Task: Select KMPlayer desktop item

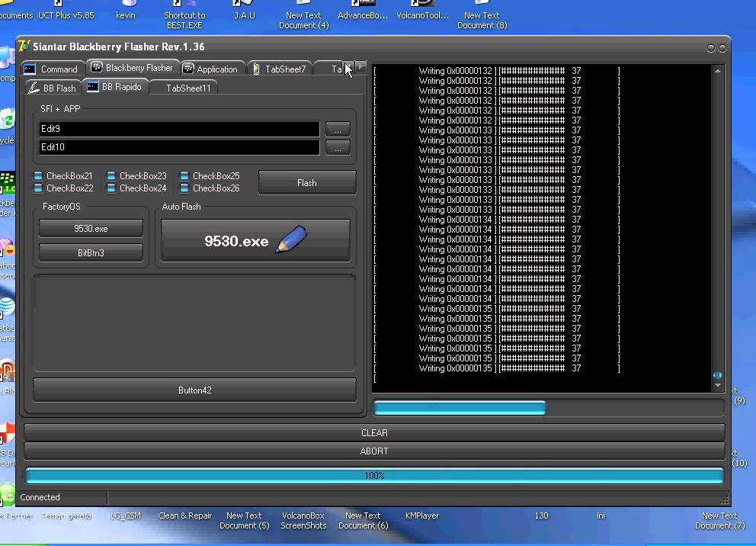Action: click(422, 515)
